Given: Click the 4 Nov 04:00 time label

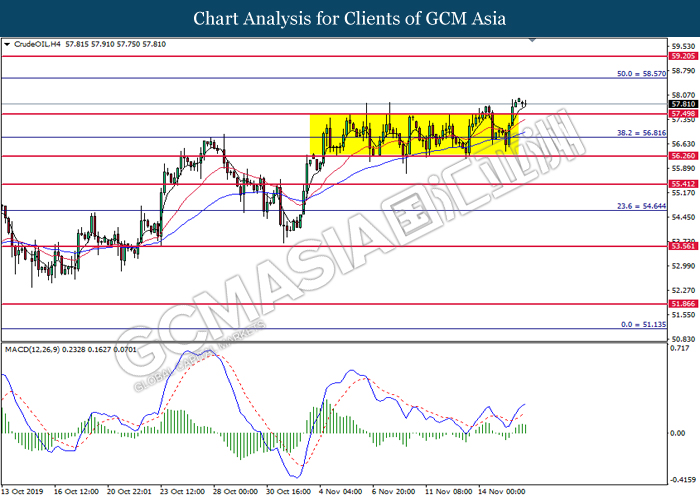Looking at the screenshot, I should [x=341, y=492].
